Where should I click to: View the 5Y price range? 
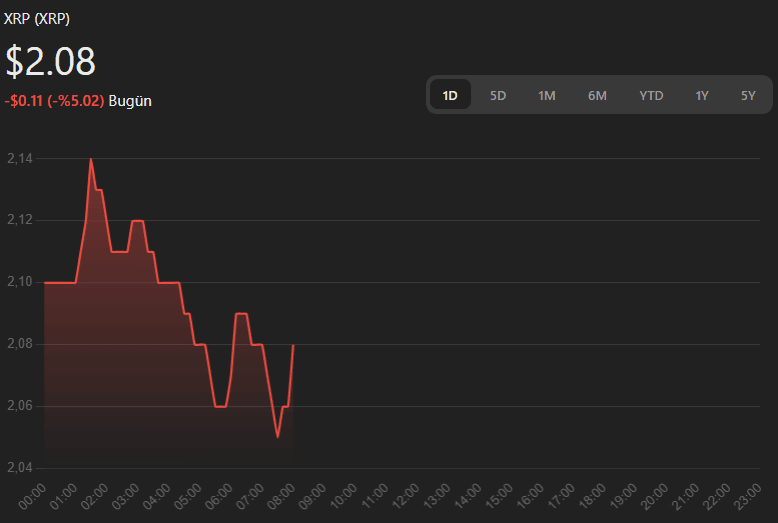[748, 95]
